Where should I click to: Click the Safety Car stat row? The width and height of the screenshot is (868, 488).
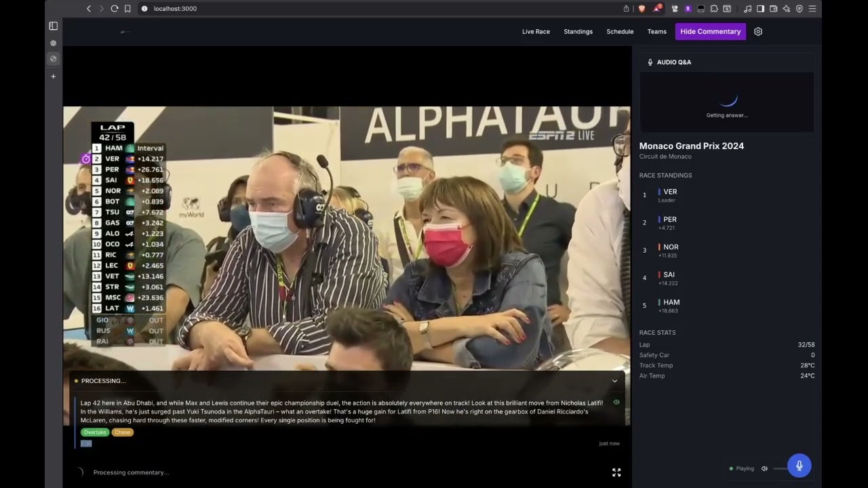pos(727,355)
